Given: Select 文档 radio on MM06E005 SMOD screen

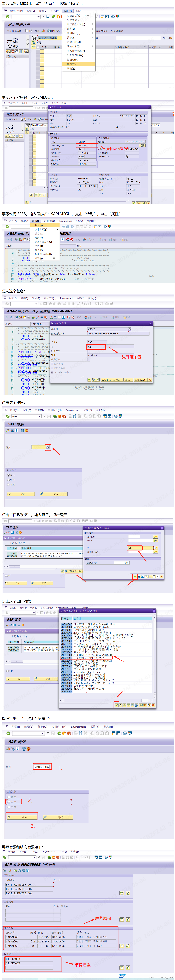Looking at the screenshot, I should (x=9, y=807).
